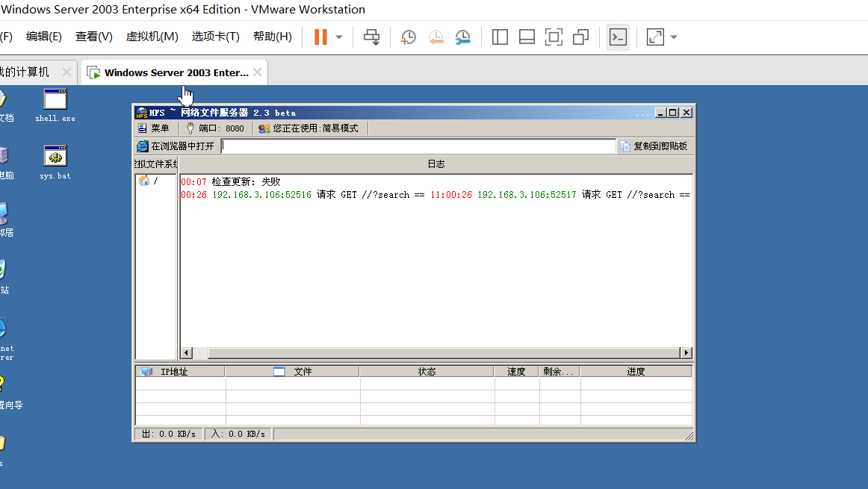Click the log entry from 192.168.3.106:52517
Image resolution: width=868 pixels, height=489 pixels.
(560, 195)
